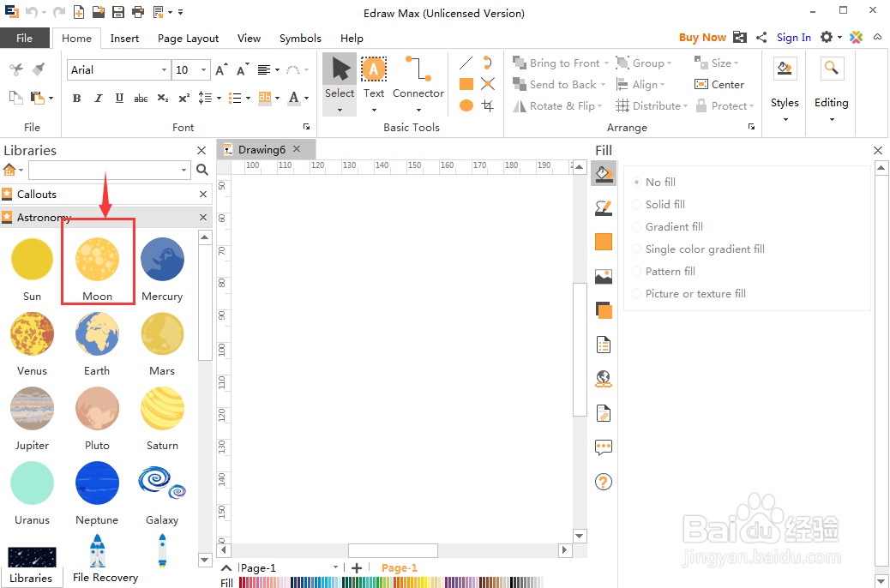Click the Share icon near Sign In
The height and width of the screenshot is (588, 890).
click(x=761, y=38)
